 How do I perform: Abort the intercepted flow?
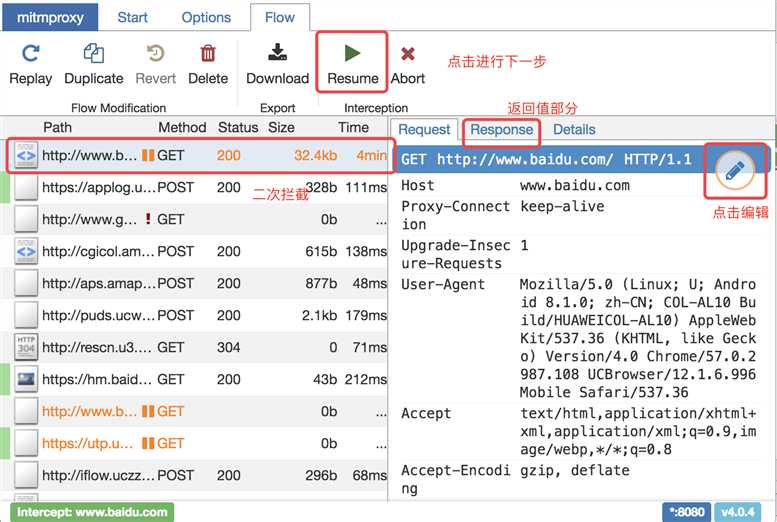pyautogui.click(x=407, y=63)
